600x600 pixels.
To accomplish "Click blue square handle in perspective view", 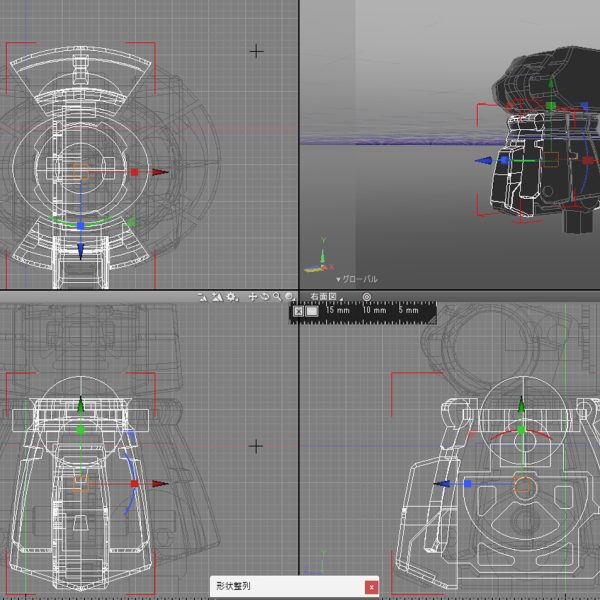I will 505,160.
